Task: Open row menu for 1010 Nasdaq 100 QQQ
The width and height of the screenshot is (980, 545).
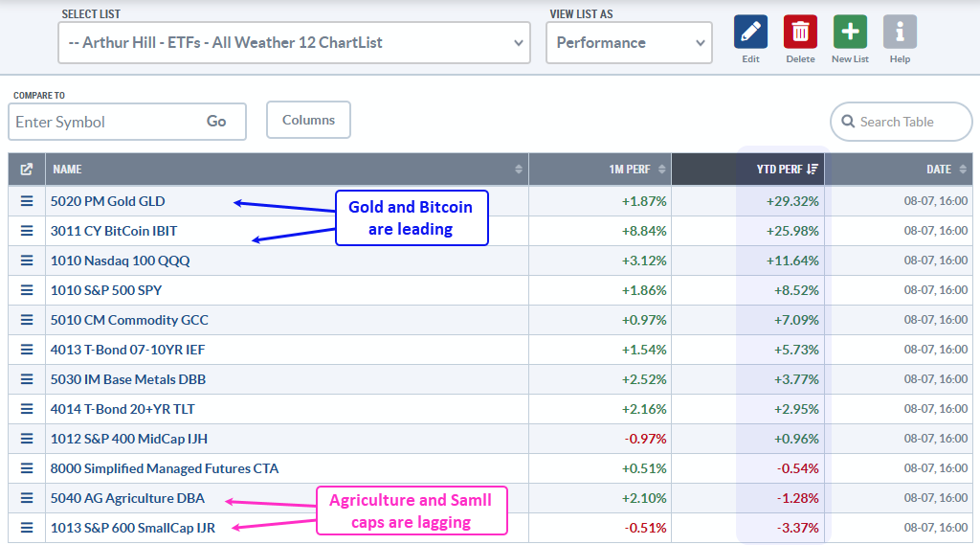Action: (x=27, y=261)
